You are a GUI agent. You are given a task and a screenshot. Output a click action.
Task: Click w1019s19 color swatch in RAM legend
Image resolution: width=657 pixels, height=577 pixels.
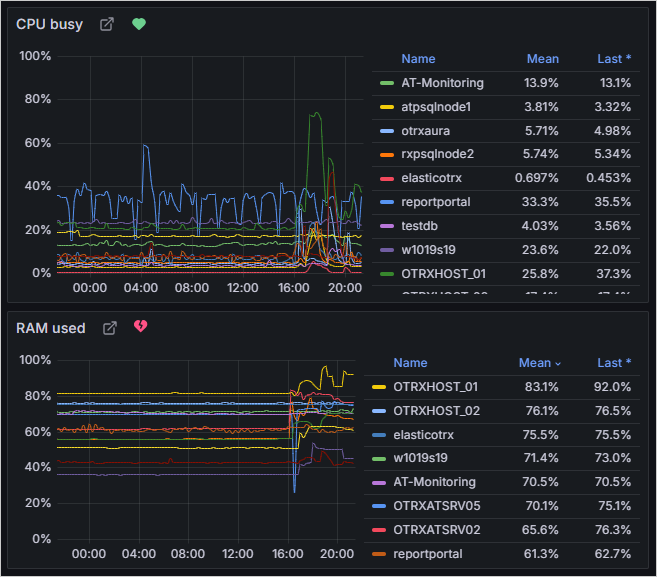tap(379, 459)
